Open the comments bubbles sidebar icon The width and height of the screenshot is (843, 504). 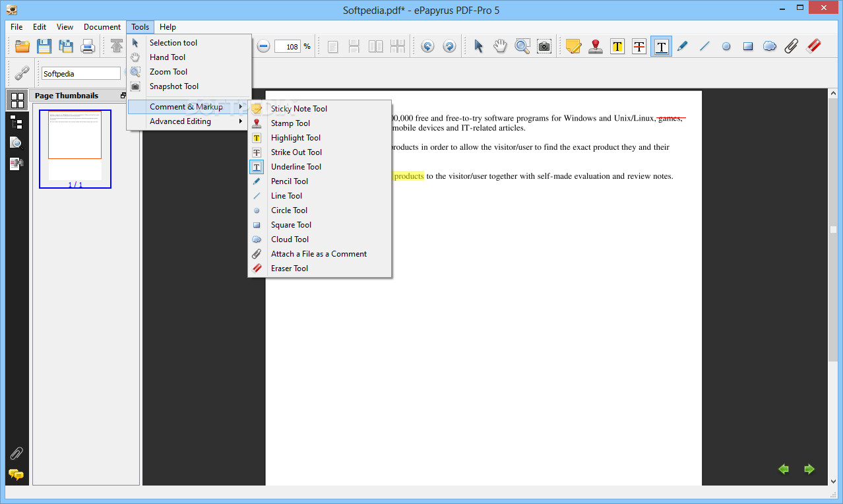coord(16,474)
